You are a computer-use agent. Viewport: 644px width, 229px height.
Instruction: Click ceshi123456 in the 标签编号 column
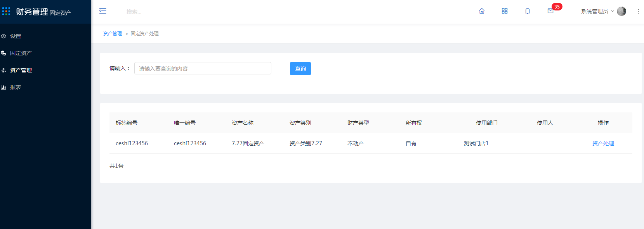[x=132, y=143]
